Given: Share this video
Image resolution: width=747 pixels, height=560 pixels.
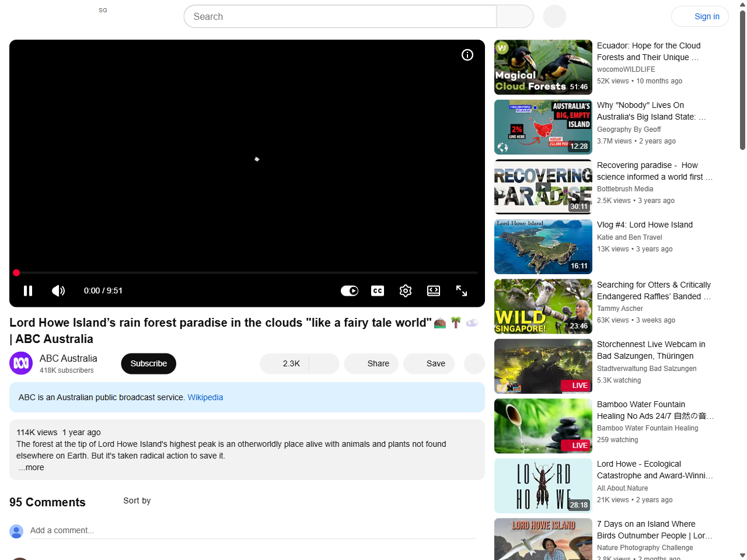Looking at the screenshot, I should click(x=371, y=363).
